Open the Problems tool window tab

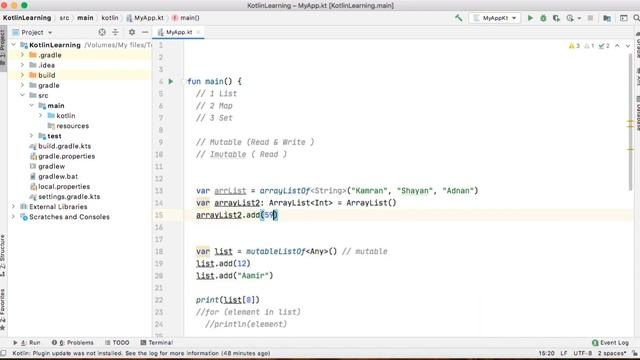pyautogui.click(x=73, y=343)
